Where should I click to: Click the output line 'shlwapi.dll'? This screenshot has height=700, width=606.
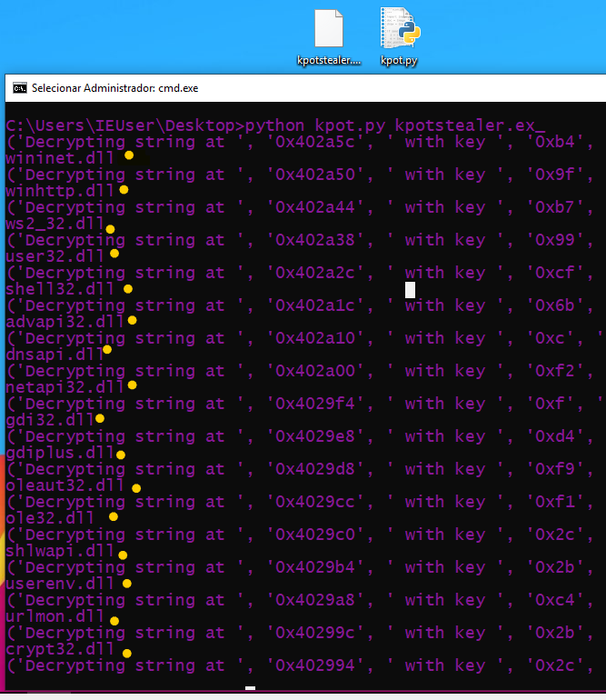tap(59, 551)
